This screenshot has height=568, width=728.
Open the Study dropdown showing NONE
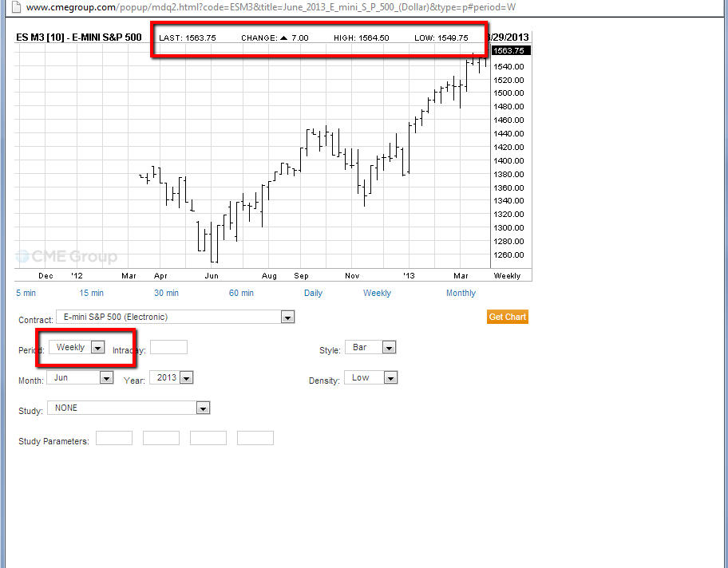pyautogui.click(x=129, y=408)
